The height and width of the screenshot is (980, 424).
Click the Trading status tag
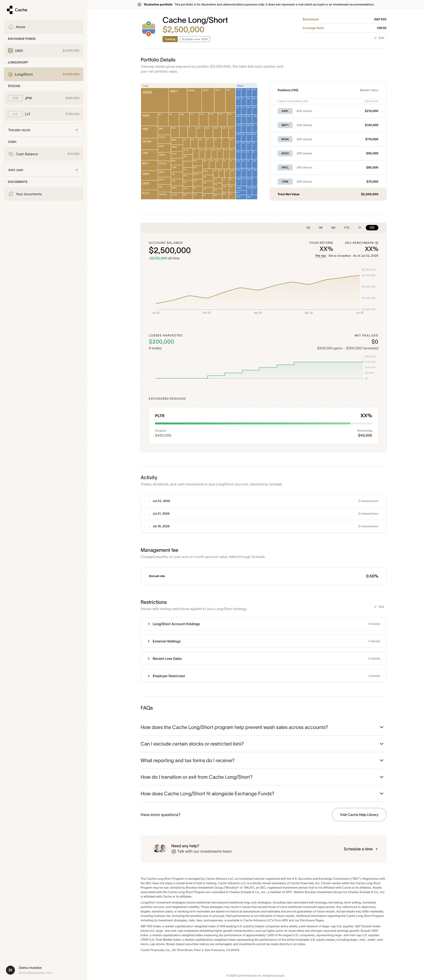(170, 39)
